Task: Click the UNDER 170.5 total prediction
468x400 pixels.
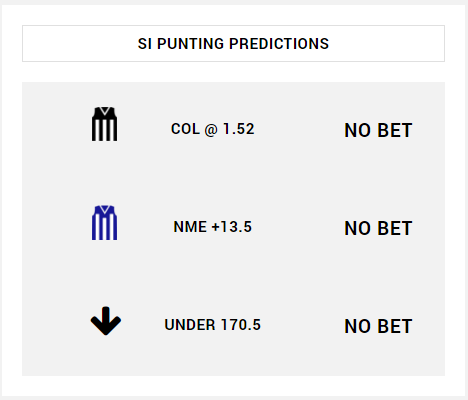Action: pos(213,325)
